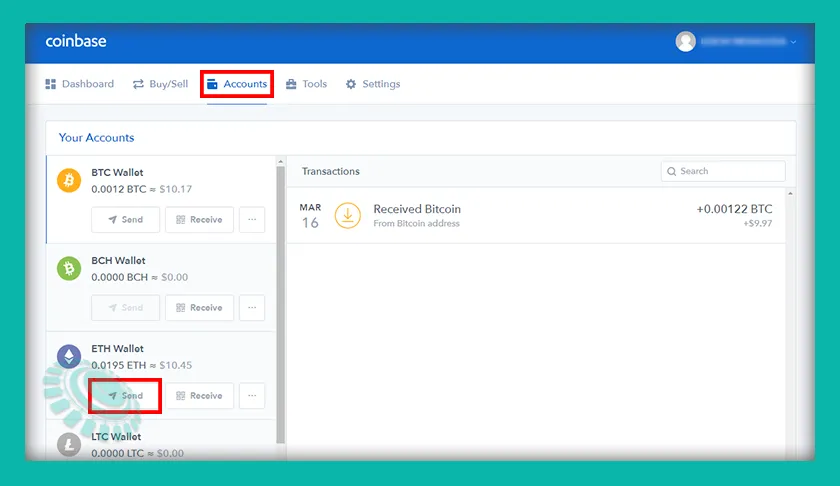Select the LTC Wallet title
The height and width of the screenshot is (486, 840).
pyautogui.click(x=116, y=437)
